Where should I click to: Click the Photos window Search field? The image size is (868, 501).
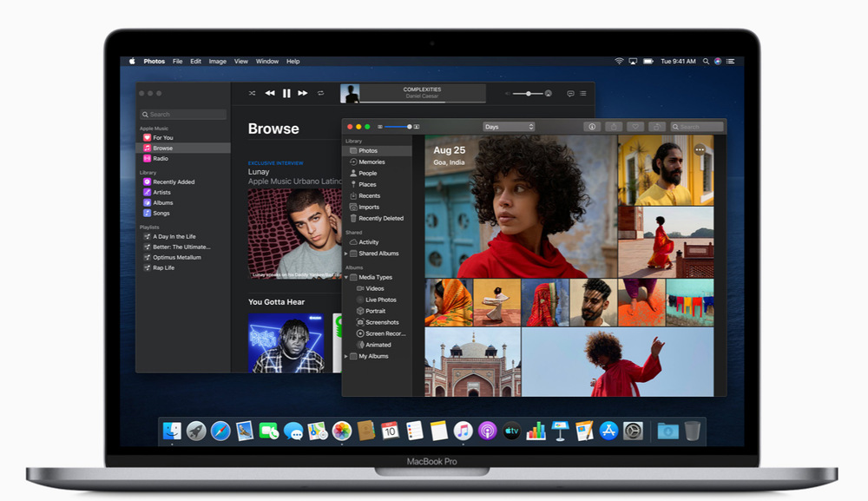coord(696,127)
